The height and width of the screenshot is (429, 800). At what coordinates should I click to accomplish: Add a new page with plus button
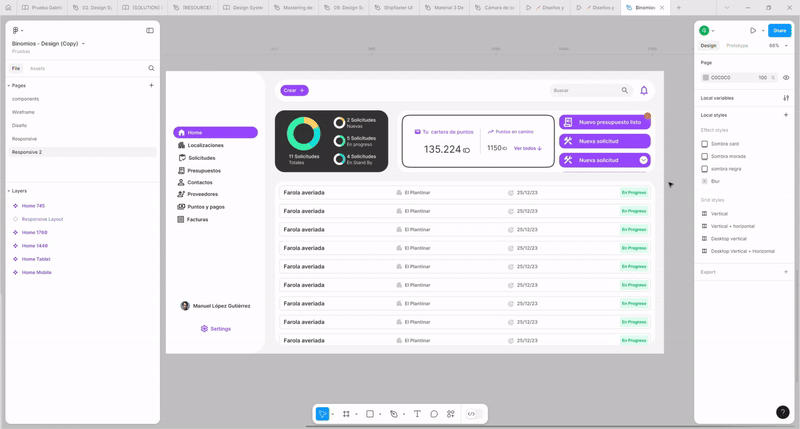pyautogui.click(x=151, y=86)
